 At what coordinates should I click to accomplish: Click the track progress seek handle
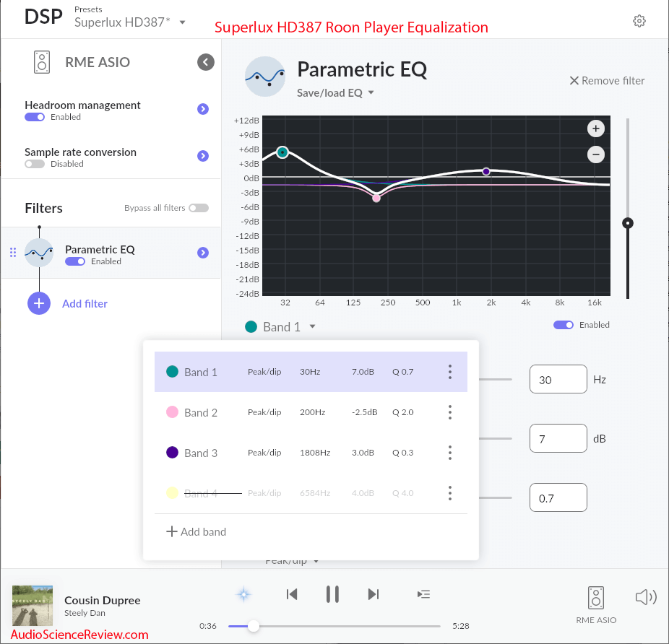point(254,626)
